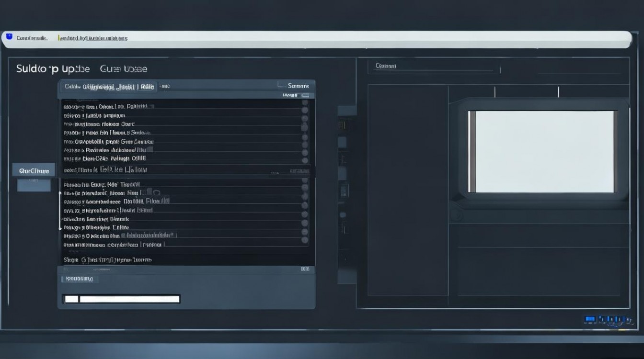Click the 0001 badge on the status bar
Viewport: 644px width, 359px height.
tap(305, 269)
